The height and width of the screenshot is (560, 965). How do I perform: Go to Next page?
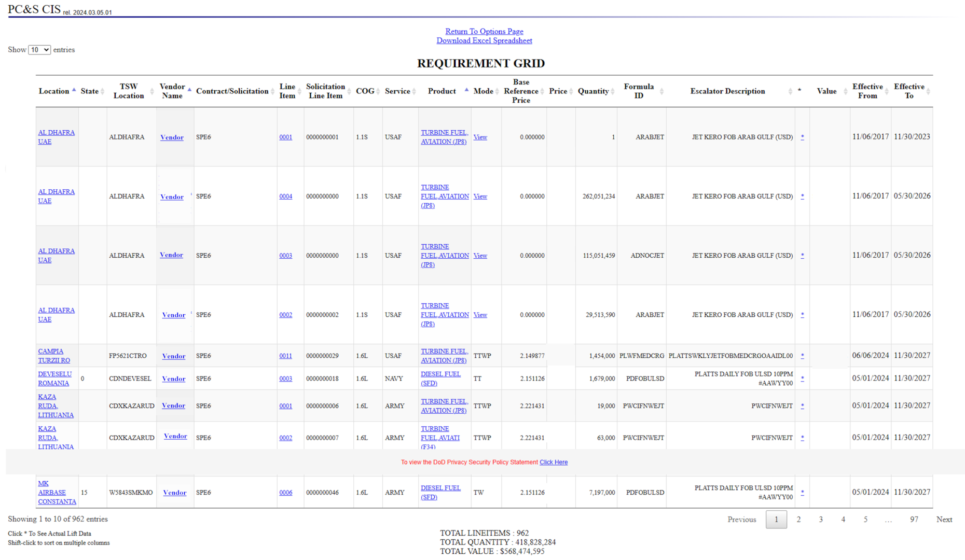pos(944,520)
